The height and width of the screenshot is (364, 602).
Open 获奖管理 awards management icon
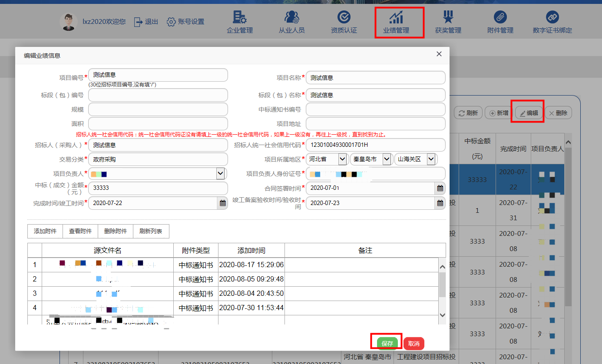448,22
